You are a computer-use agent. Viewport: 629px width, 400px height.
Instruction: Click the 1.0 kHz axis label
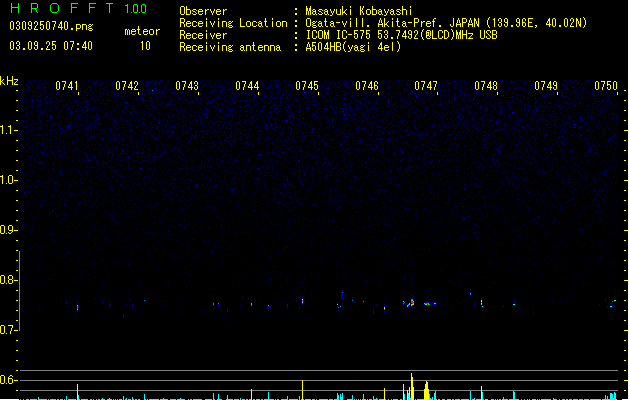(x=8, y=180)
